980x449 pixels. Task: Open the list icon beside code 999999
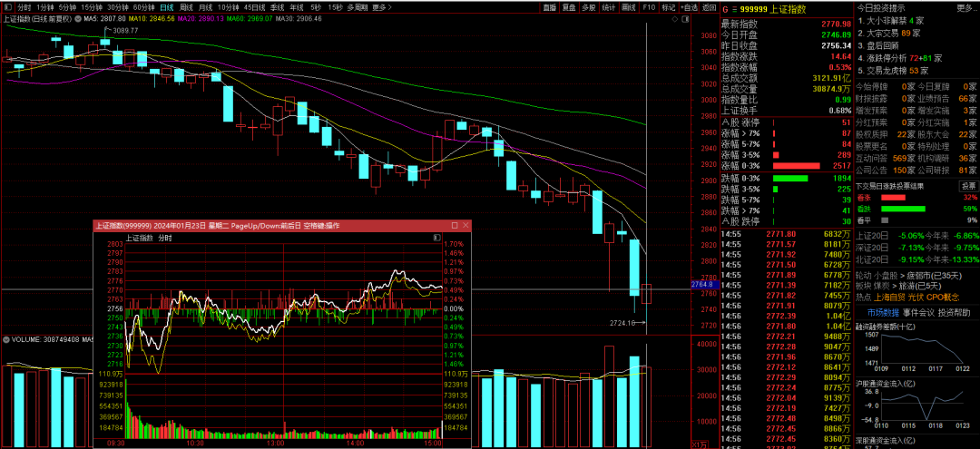[x=734, y=8]
